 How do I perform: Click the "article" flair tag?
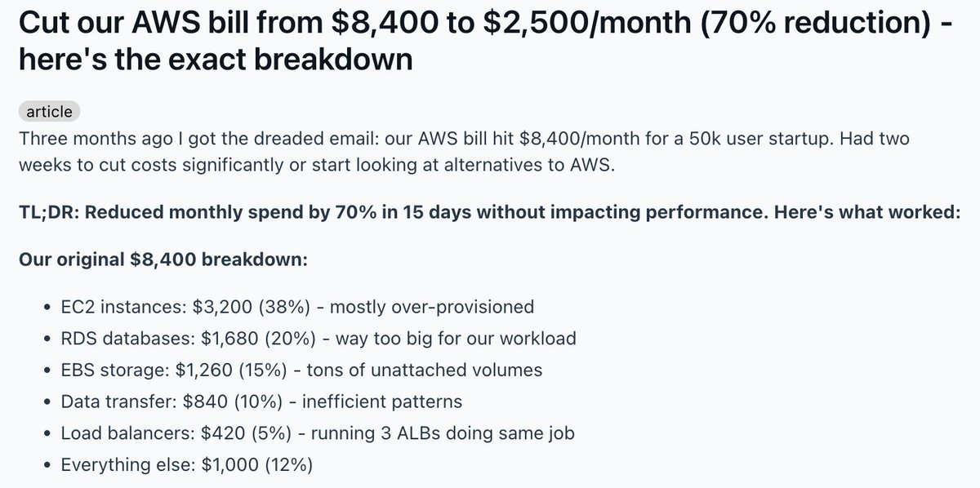[49, 112]
